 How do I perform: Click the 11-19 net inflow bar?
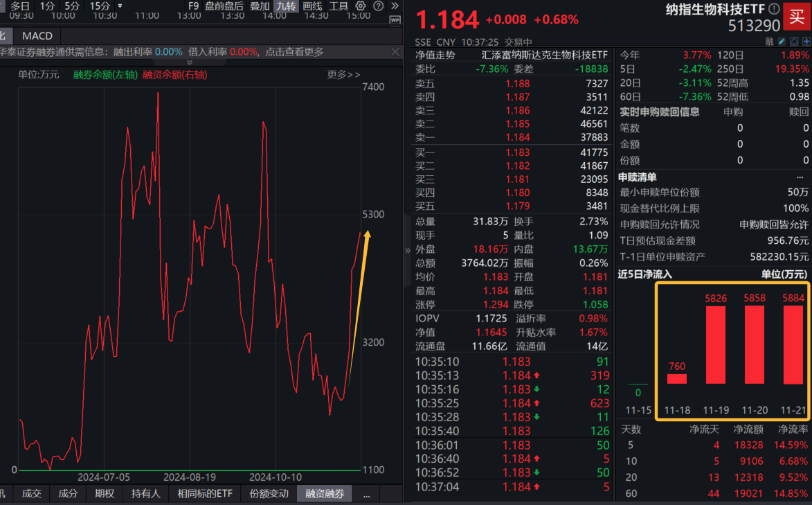(715, 345)
